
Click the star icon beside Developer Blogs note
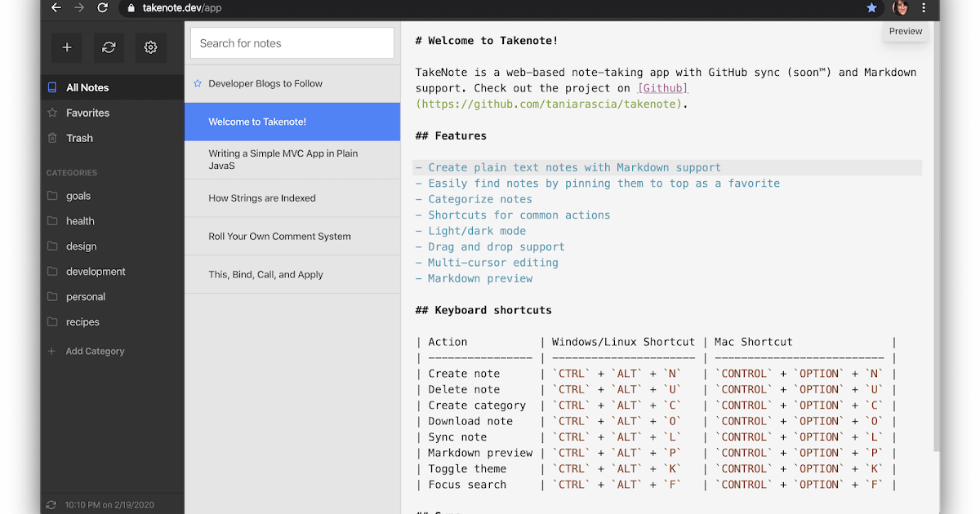click(x=198, y=83)
